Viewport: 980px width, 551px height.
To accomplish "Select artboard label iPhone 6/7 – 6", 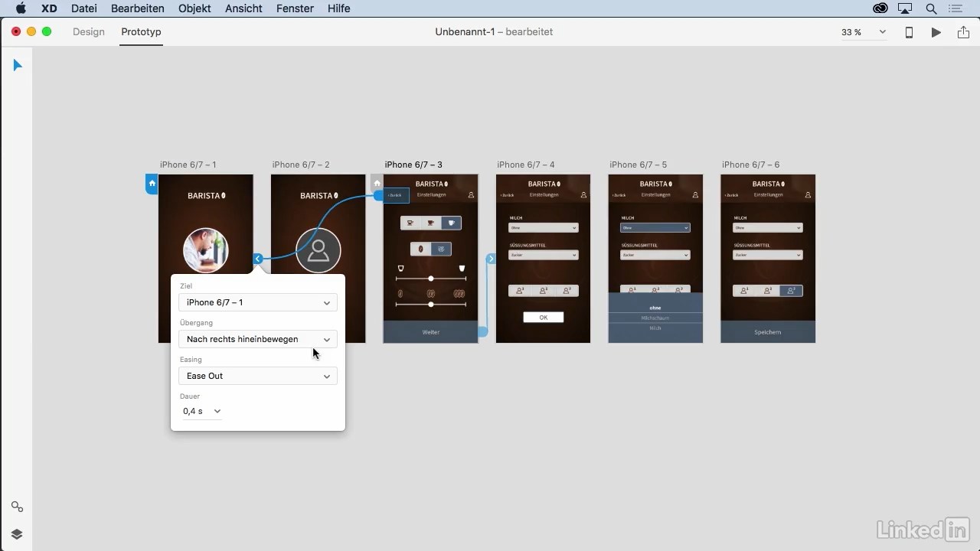I will 751,165.
